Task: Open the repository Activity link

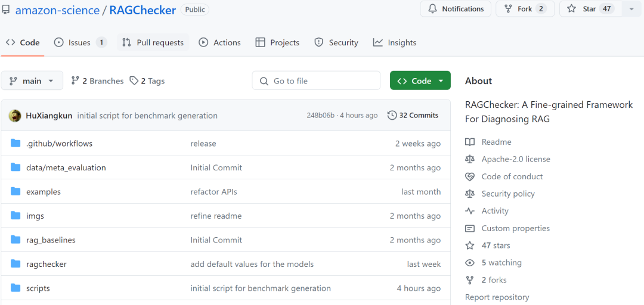Action: (x=495, y=211)
